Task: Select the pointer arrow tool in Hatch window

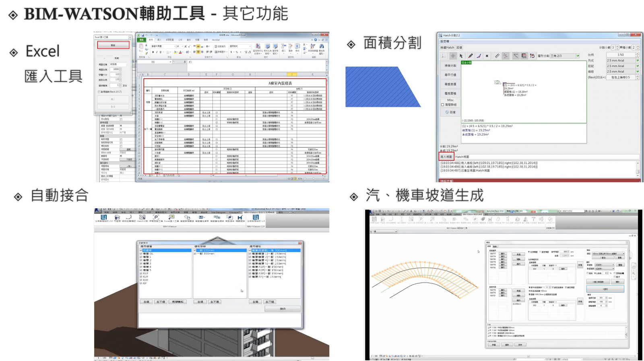Action: pyautogui.click(x=461, y=56)
